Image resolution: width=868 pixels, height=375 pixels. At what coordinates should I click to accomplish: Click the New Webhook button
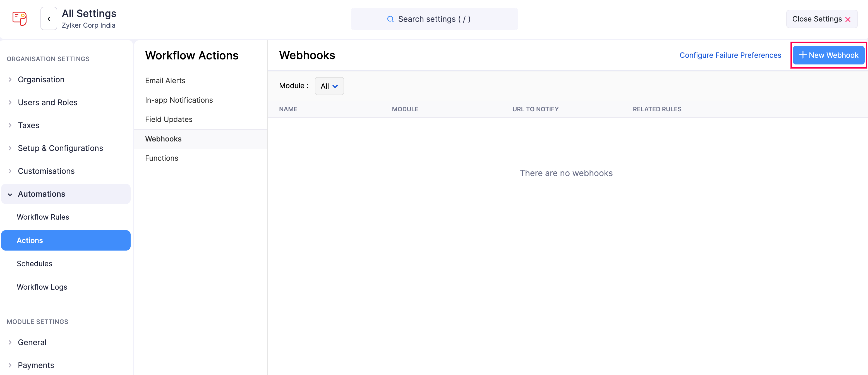point(829,55)
